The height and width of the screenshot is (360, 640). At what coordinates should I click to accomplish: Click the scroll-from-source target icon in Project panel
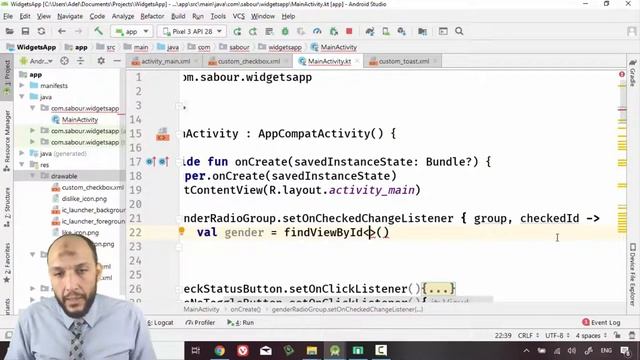pyautogui.click(x=64, y=61)
